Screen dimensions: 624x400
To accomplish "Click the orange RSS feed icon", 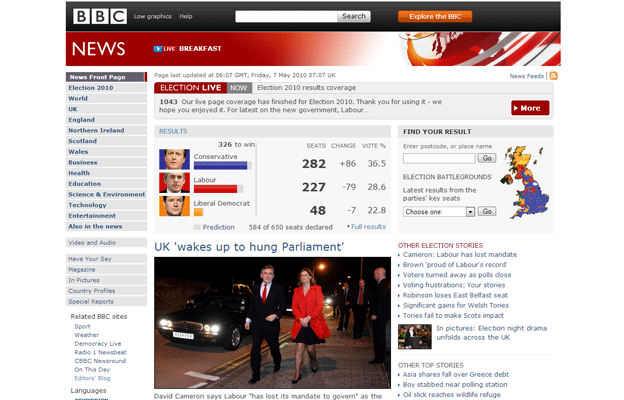I will point(553,76).
